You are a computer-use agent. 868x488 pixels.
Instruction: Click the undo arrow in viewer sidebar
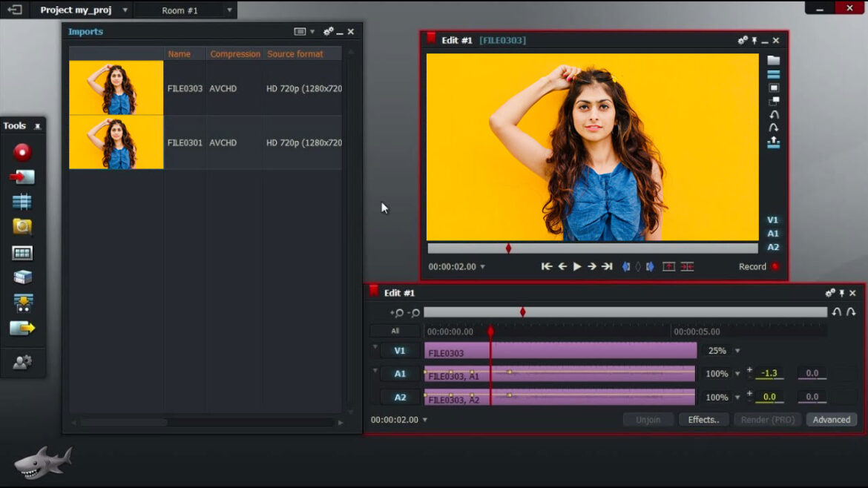pos(774,115)
